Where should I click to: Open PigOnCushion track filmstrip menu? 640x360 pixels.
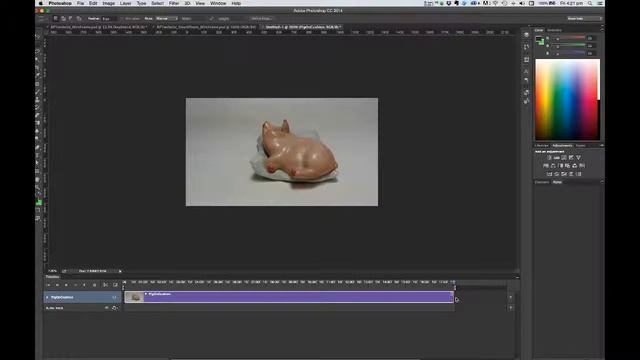pos(114,297)
